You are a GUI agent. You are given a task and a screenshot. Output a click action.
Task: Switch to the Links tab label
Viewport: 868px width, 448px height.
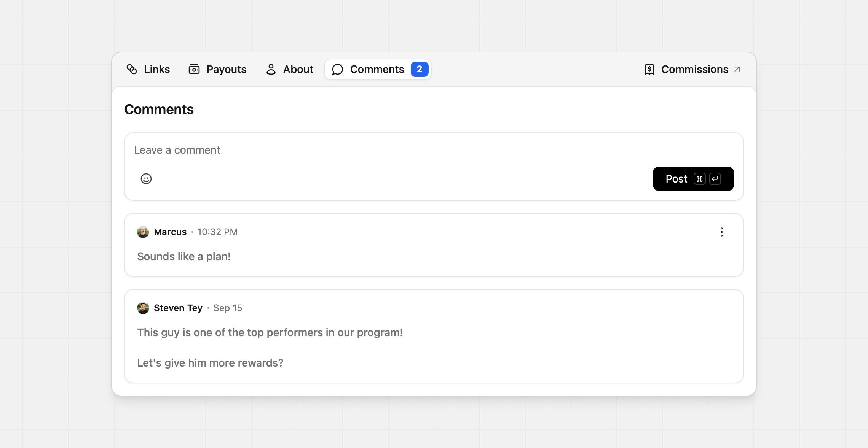click(x=157, y=69)
